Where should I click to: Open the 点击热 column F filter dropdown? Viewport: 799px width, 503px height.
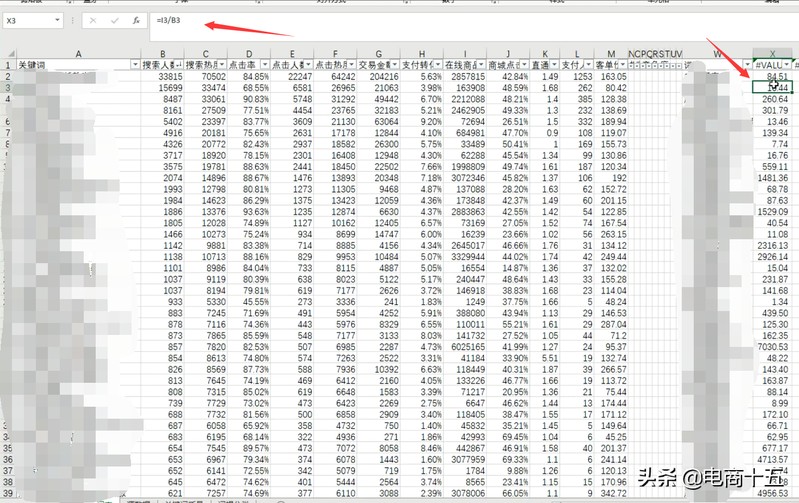tap(352, 65)
